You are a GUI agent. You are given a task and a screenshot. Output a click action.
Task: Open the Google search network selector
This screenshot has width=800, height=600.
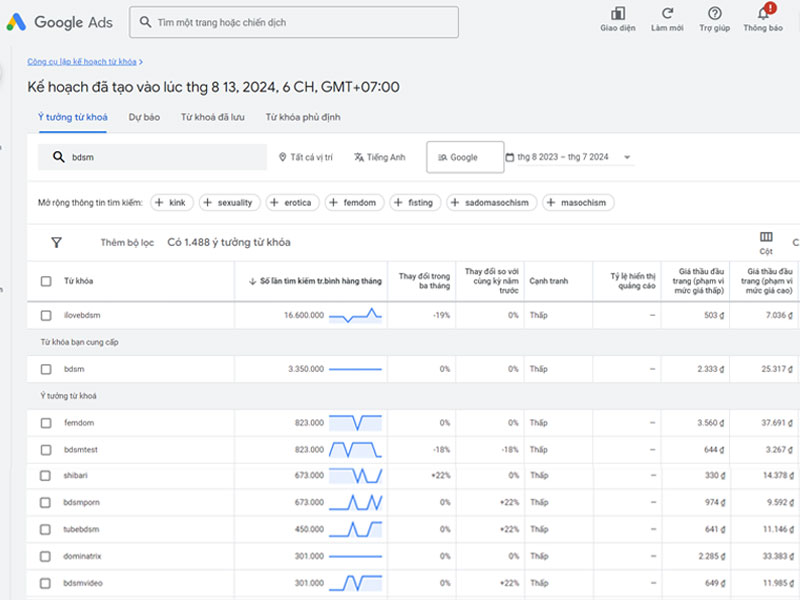pyautogui.click(x=463, y=157)
